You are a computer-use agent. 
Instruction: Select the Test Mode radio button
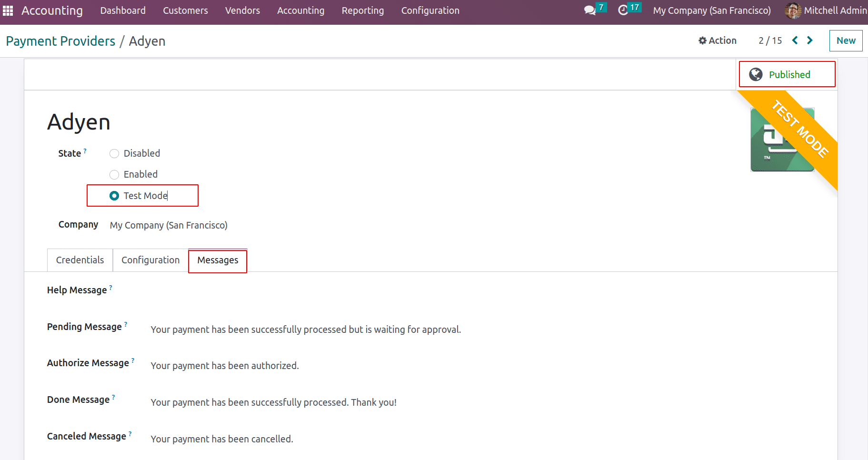pos(114,196)
